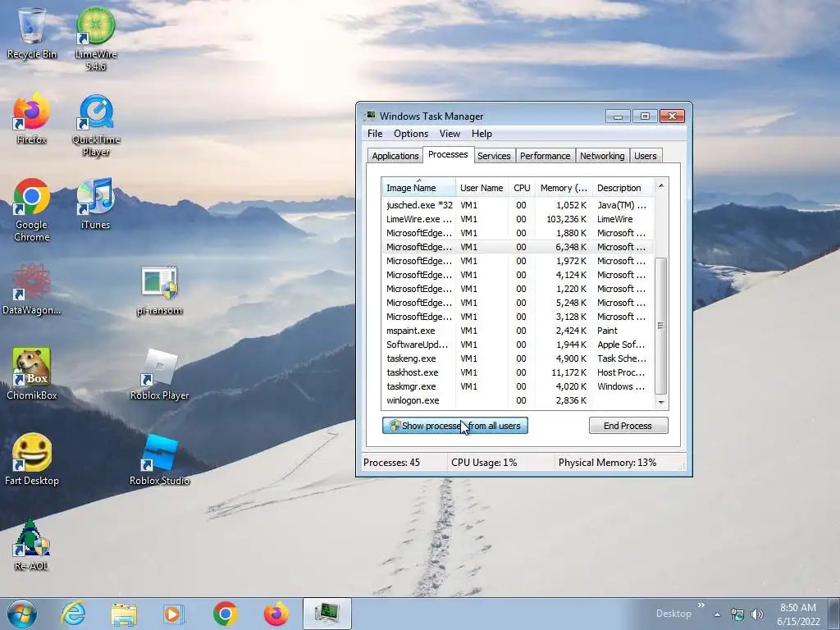Select MicrosoftEdge row using 5,248 K
Viewport: 840px width, 630px height.
[x=518, y=303]
